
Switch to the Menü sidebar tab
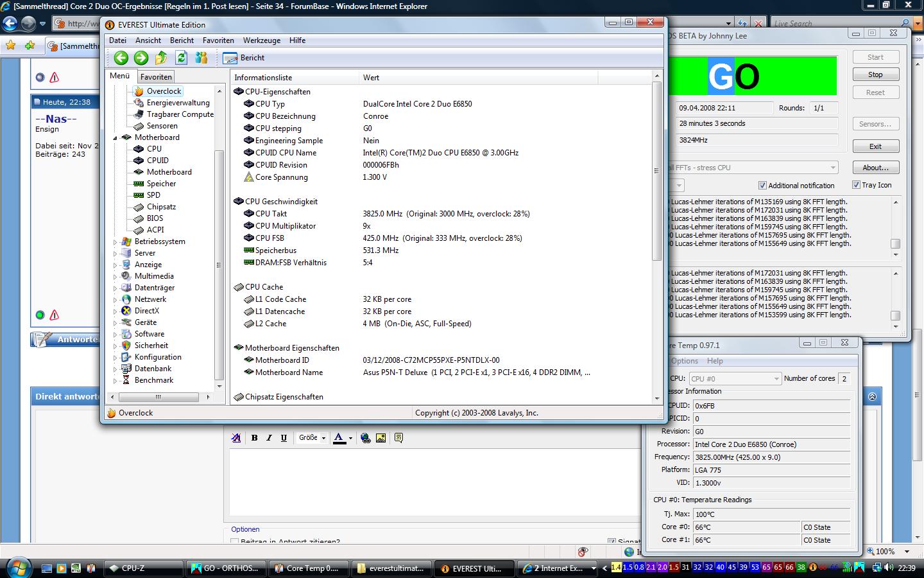(120, 76)
